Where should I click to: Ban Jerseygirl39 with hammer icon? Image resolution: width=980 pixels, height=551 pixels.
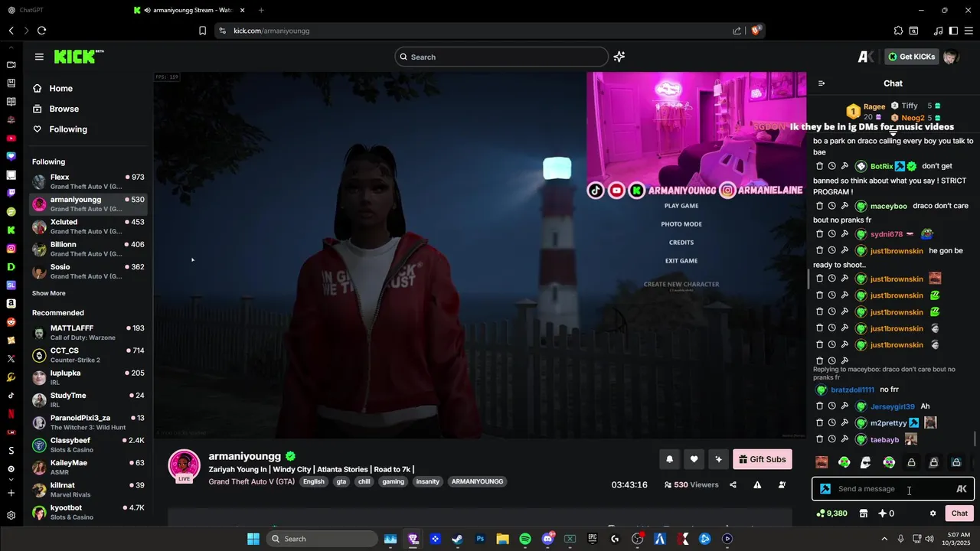(x=844, y=406)
